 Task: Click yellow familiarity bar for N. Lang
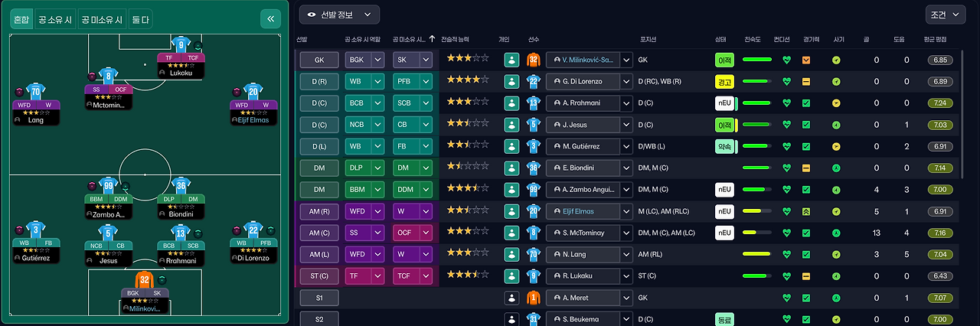pos(756,254)
